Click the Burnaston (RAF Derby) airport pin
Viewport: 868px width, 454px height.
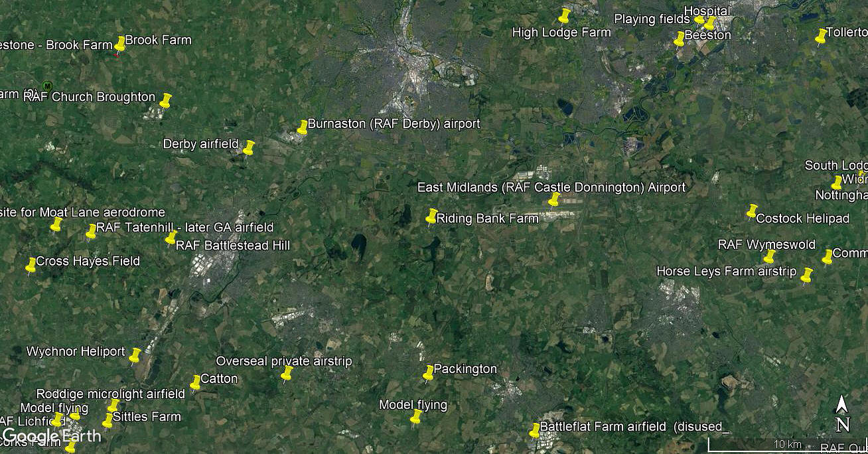[x=303, y=127]
